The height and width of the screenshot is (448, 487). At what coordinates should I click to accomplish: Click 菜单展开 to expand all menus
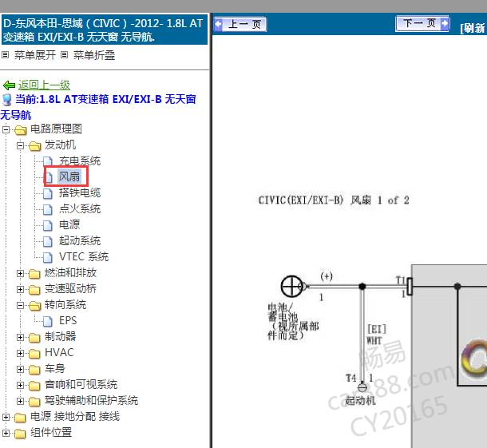(x=35, y=55)
